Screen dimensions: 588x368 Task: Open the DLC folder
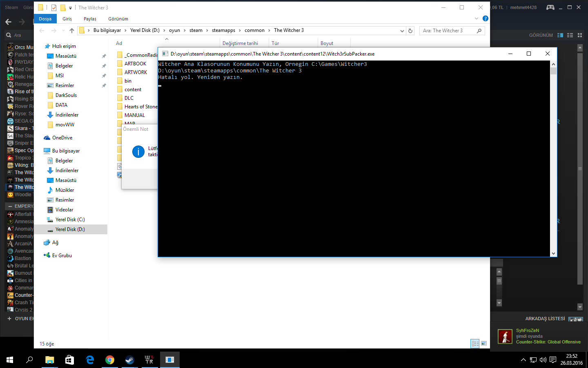pos(129,98)
